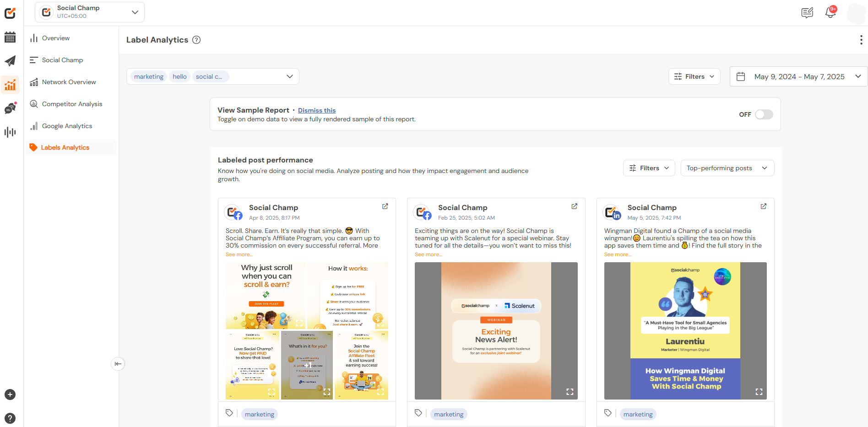Open the labels selection dropdown arrow

point(289,76)
